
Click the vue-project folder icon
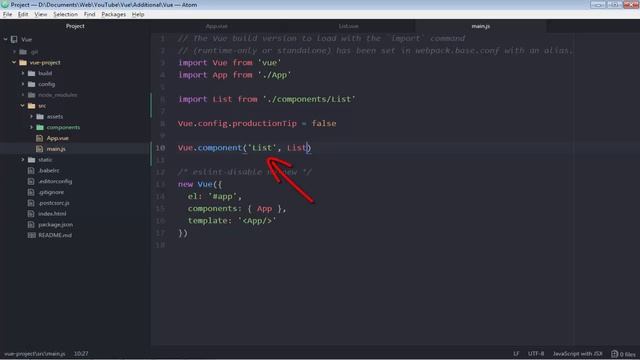[23, 62]
